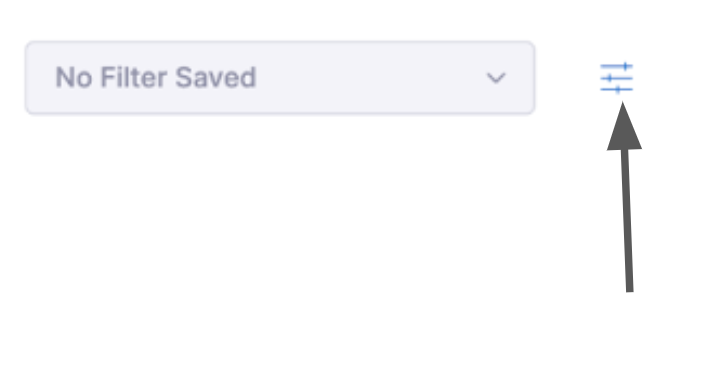This screenshot has width=717, height=375.
Task: Click the blue filter adjustment icon
Action: tap(616, 78)
